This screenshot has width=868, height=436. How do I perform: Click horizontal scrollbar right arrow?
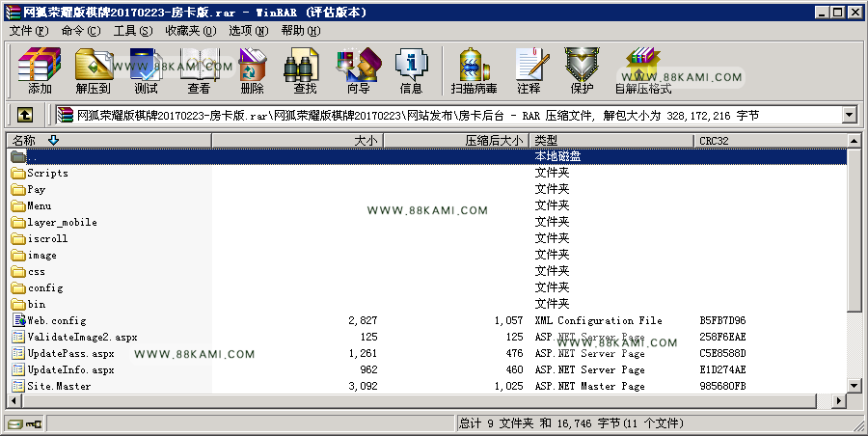point(839,400)
